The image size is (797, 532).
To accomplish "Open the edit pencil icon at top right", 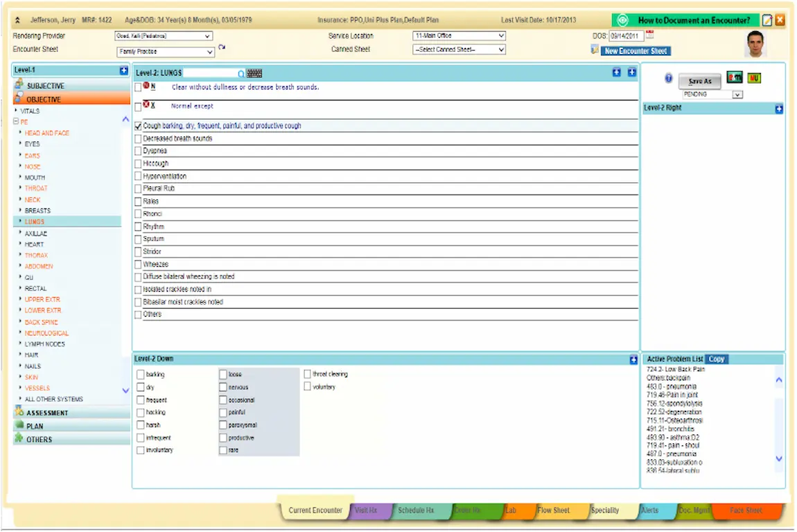I will tap(769, 20).
